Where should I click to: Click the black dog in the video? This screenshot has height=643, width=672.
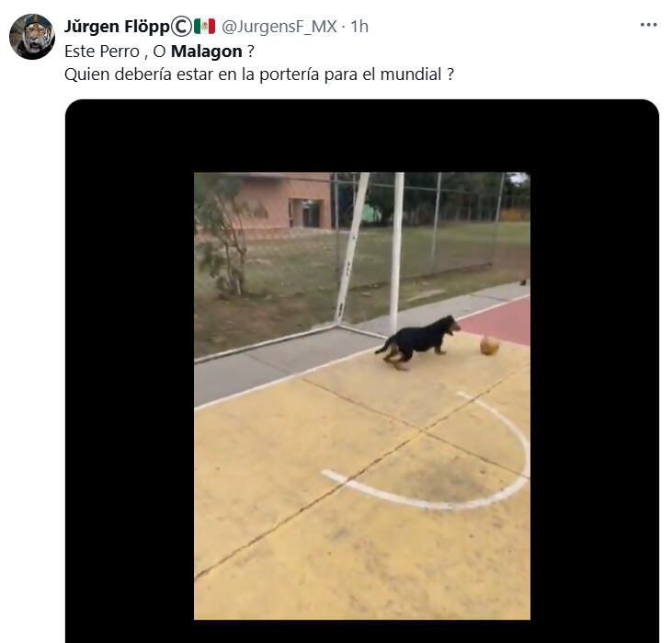418,341
